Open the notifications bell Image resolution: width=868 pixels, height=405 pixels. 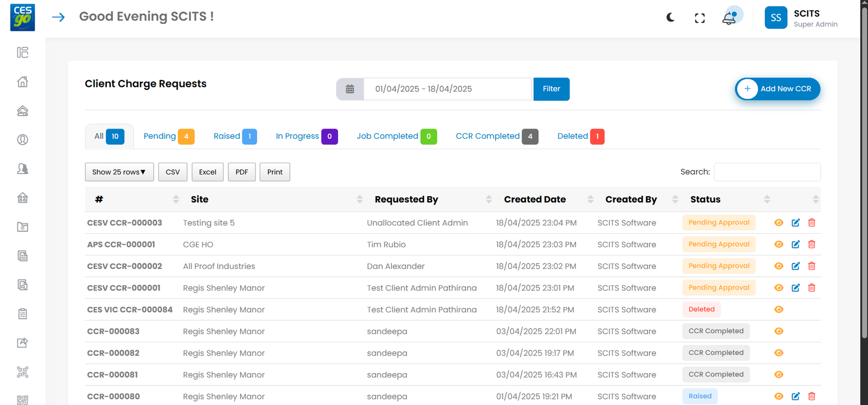click(x=729, y=18)
